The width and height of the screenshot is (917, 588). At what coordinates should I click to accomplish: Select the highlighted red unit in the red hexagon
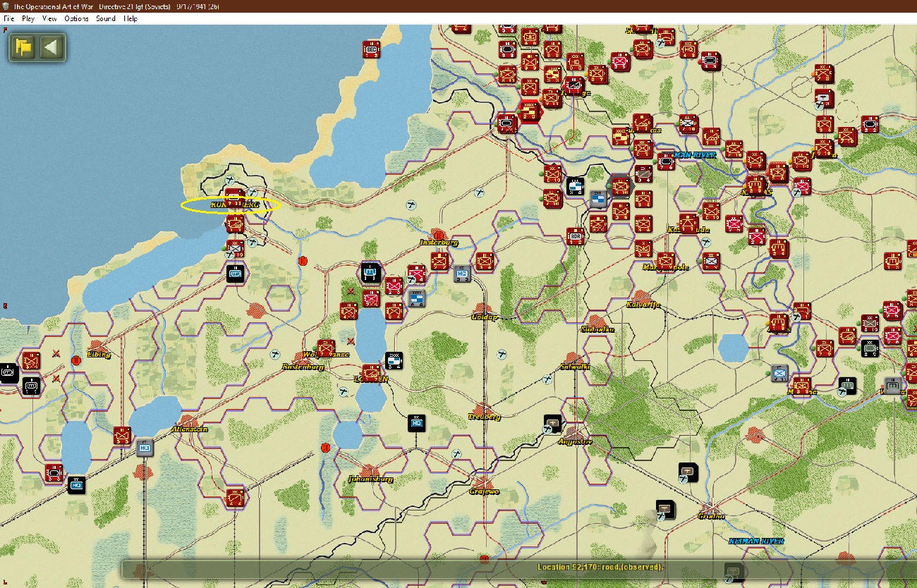[530, 111]
